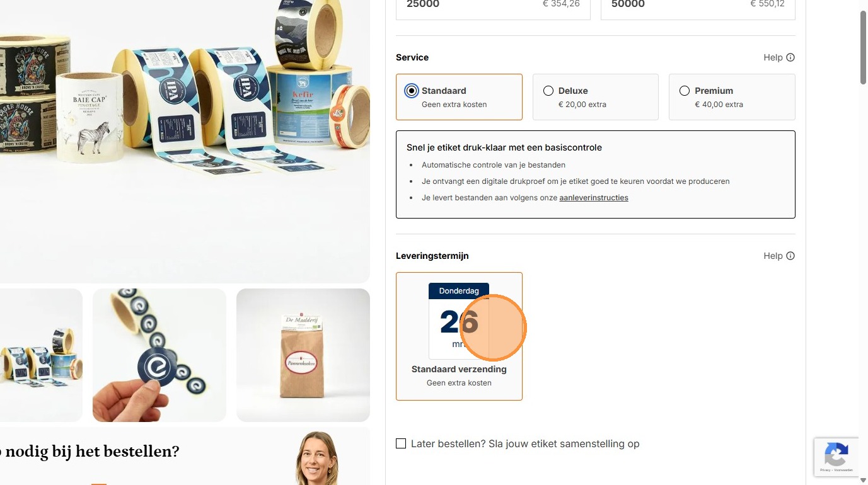The image size is (868, 485).
Task: Select the Standaard service radio button
Action: (x=412, y=91)
